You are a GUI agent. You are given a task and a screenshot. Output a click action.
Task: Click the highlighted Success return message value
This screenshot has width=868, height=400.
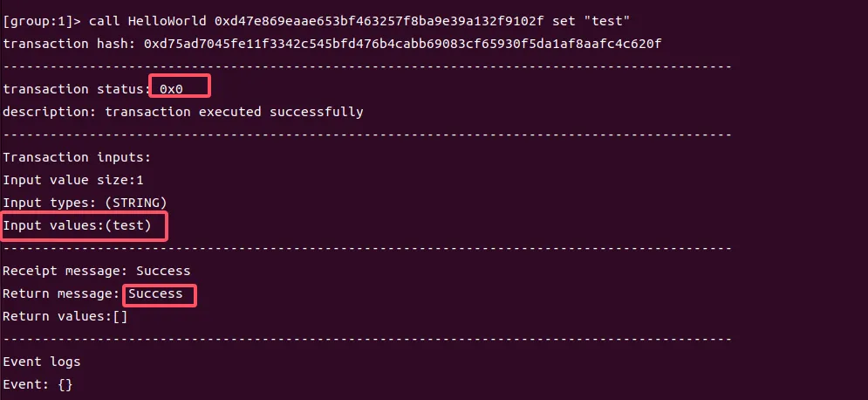pos(156,294)
